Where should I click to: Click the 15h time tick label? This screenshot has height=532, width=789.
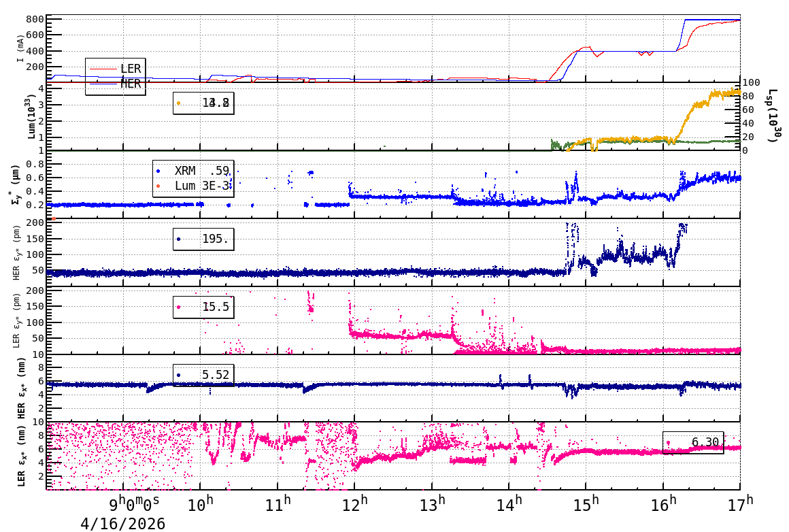pyautogui.click(x=586, y=503)
